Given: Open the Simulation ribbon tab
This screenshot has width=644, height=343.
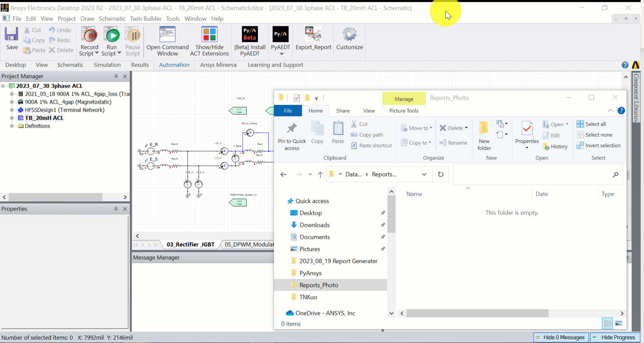Looking at the screenshot, I should pos(107,65).
